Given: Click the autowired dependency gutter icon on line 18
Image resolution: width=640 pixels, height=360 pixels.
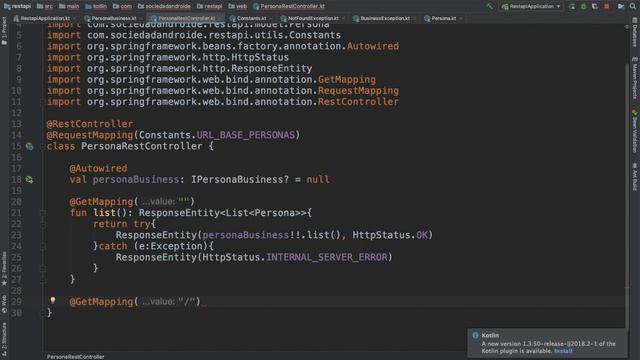Looking at the screenshot, I should tap(29, 179).
